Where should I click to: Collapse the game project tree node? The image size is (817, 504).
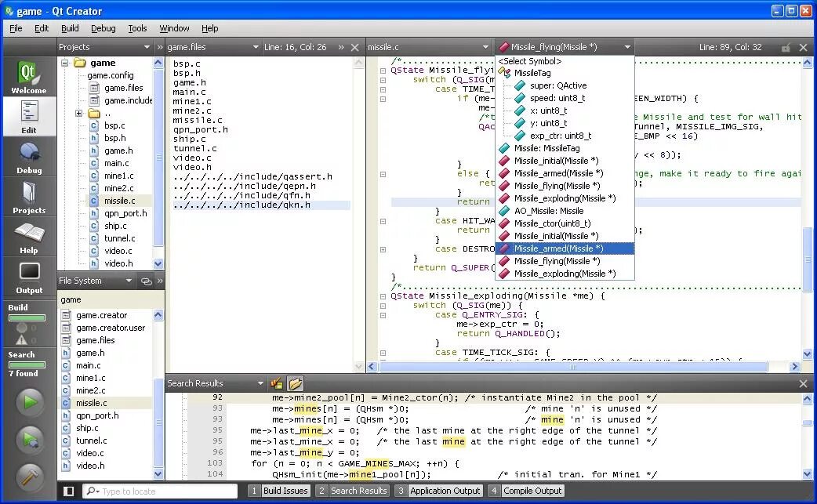(x=65, y=63)
